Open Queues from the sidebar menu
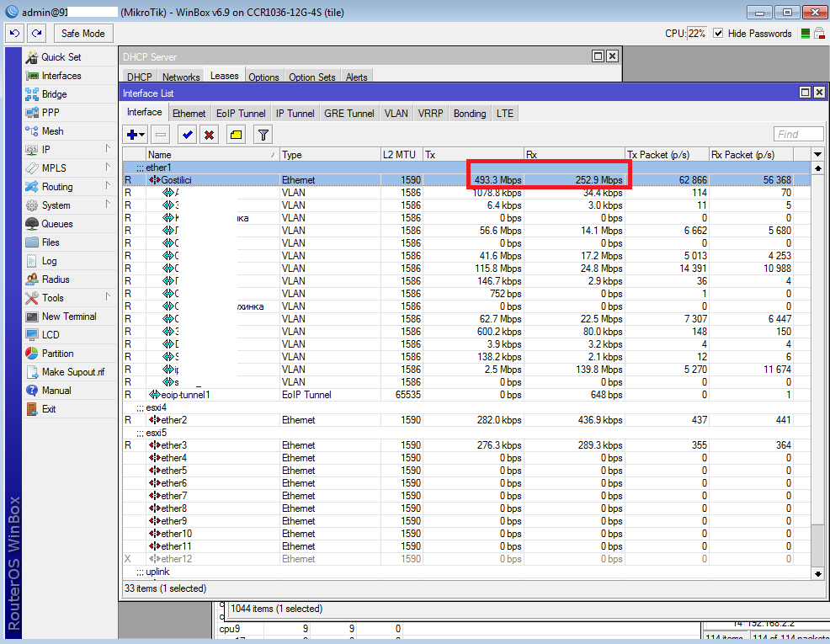This screenshot has width=830, height=644. pyautogui.click(x=57, y=224)
